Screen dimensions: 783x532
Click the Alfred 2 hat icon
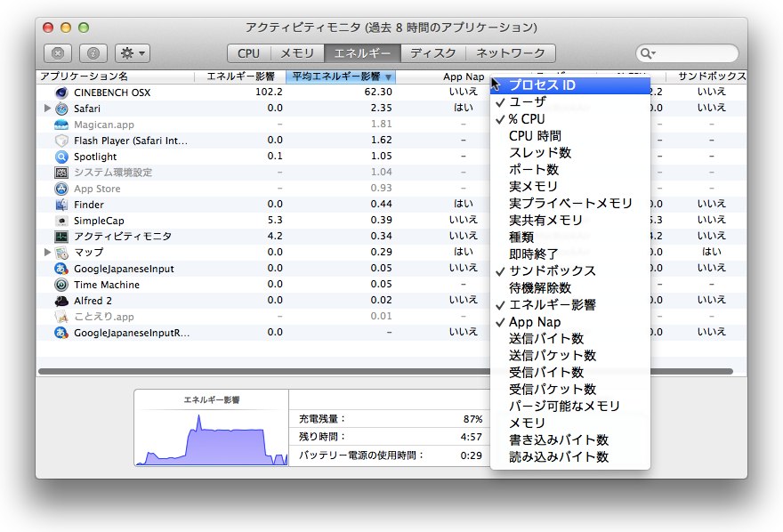click(x=61, y=301)
